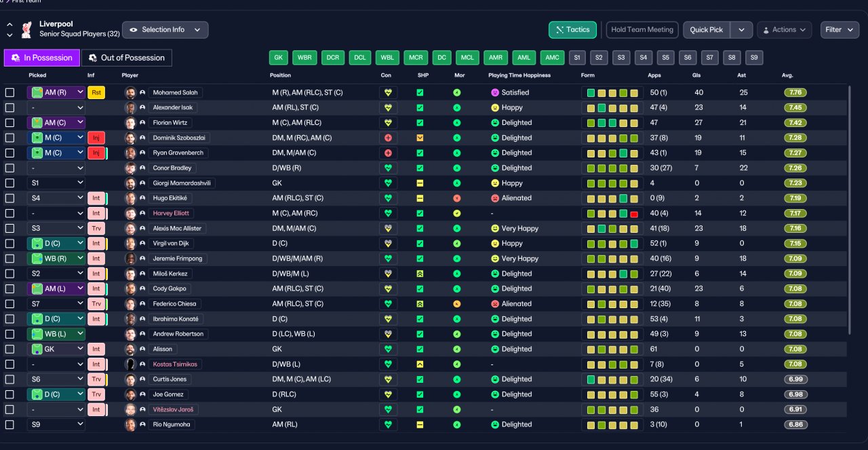Click Harvey Elliott's yellow morale icon
The width and height of the screenshot is (868, 450).
pos(457,213)
